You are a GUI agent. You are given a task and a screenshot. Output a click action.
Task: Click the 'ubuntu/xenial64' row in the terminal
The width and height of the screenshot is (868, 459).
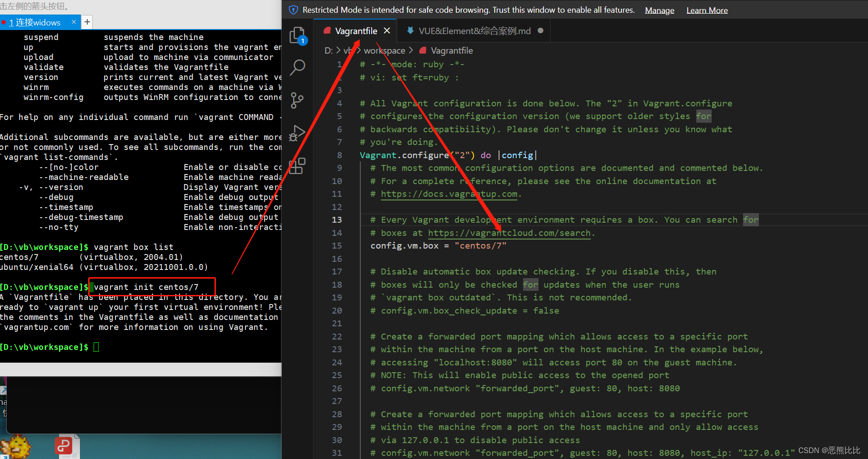click(x=104, y=267)
